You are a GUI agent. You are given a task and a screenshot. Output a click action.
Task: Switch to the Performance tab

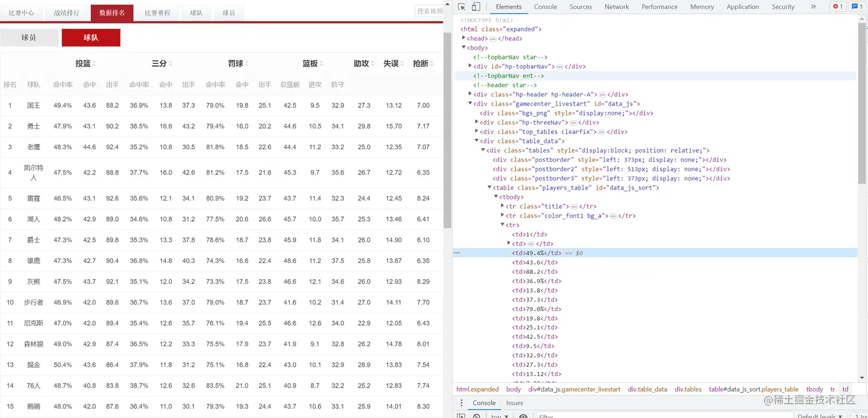(660, 7)
